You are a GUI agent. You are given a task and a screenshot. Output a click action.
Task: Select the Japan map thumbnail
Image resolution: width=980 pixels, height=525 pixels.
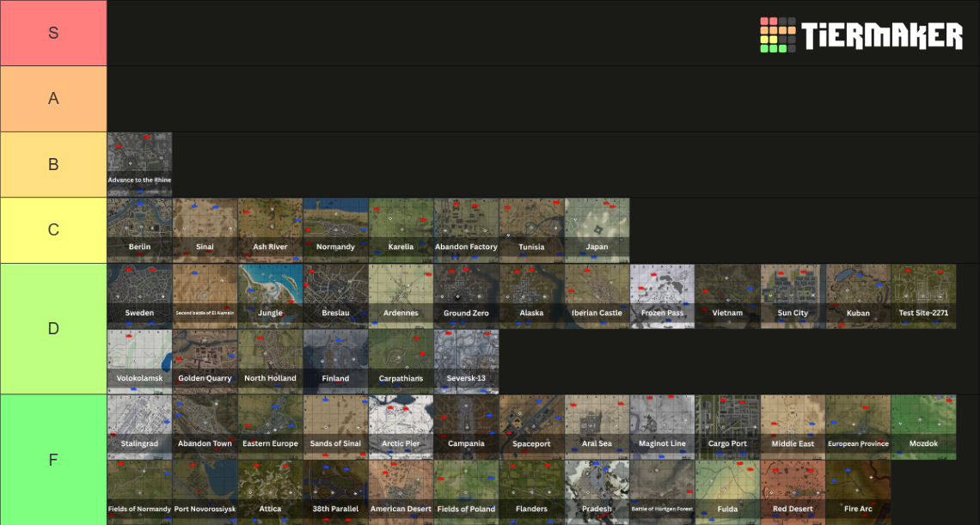(597, 230)
